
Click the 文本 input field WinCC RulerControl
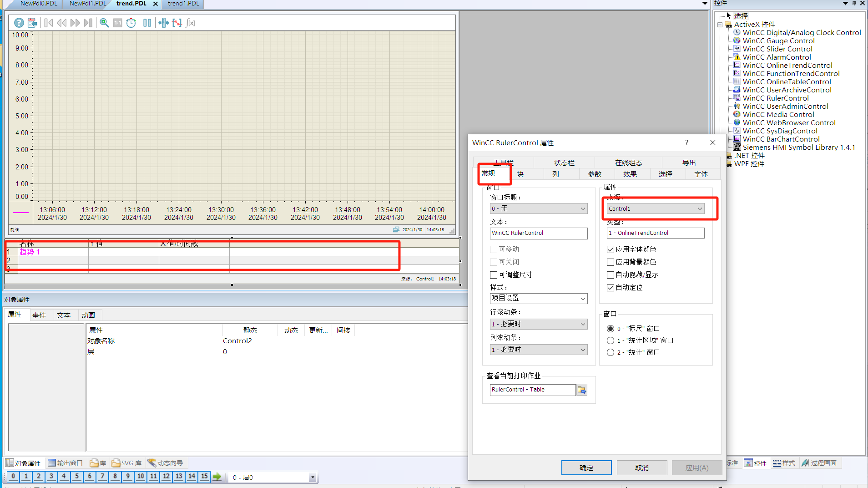(x=539, y=234)
